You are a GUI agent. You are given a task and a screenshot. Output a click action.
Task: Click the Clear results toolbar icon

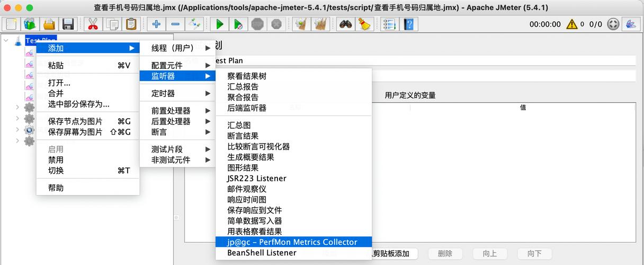(301, 24)
